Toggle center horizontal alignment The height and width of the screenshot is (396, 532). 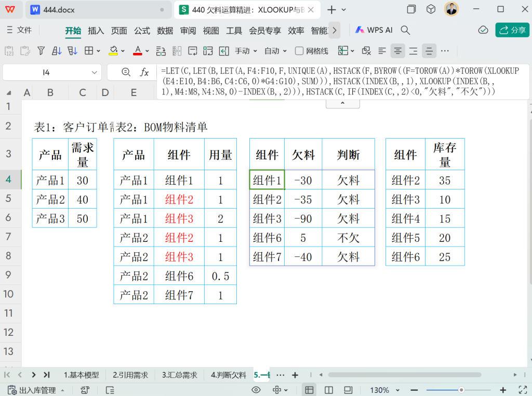[x=397, y=51]
